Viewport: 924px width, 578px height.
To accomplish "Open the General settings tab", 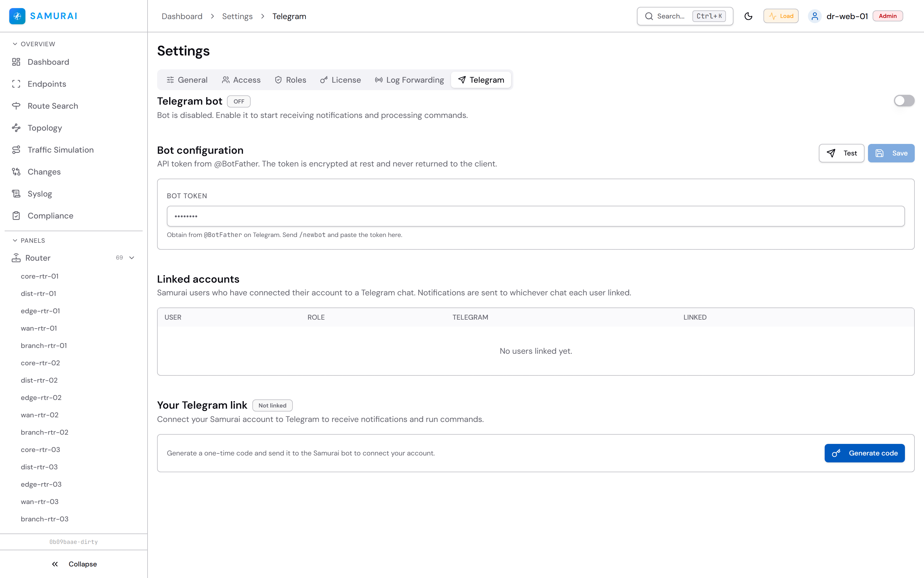I will [187, 80].
